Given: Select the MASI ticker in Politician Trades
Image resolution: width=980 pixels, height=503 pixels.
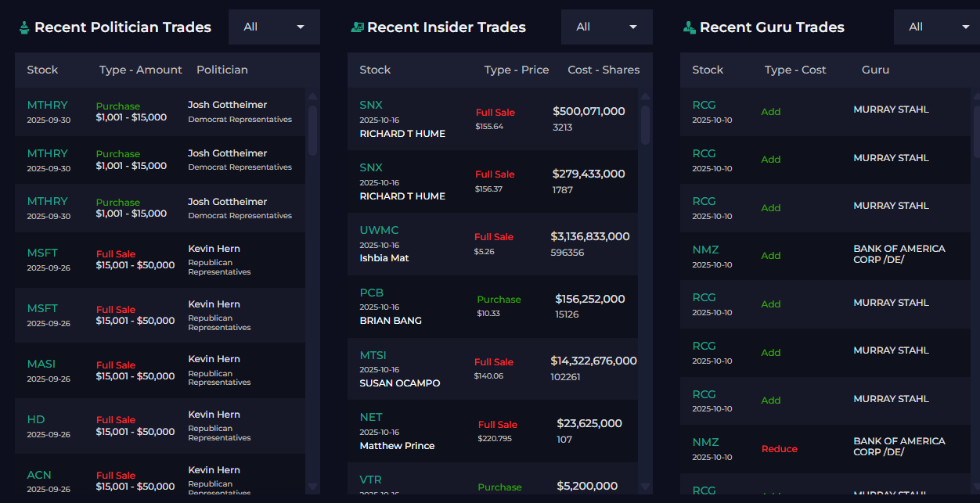Looking at the screenshot, I should 41,364.
